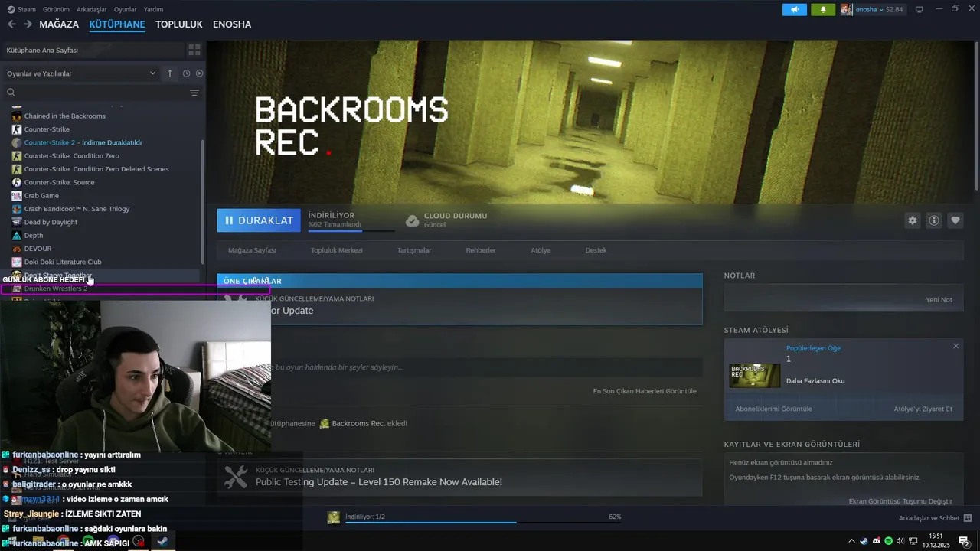The image size is (980, 551).
Task: Open the Yardım menu
Action: click(153, 9)
